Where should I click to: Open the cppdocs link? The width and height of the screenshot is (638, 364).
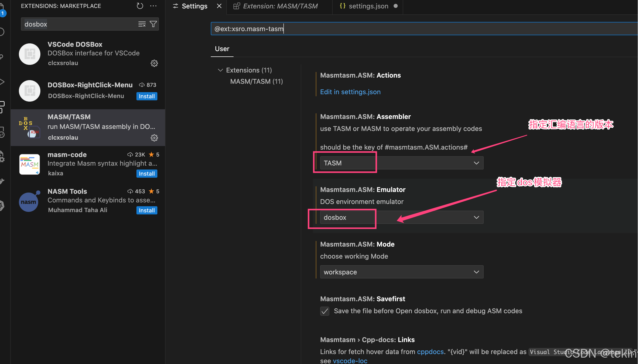(x=430, y=352)
